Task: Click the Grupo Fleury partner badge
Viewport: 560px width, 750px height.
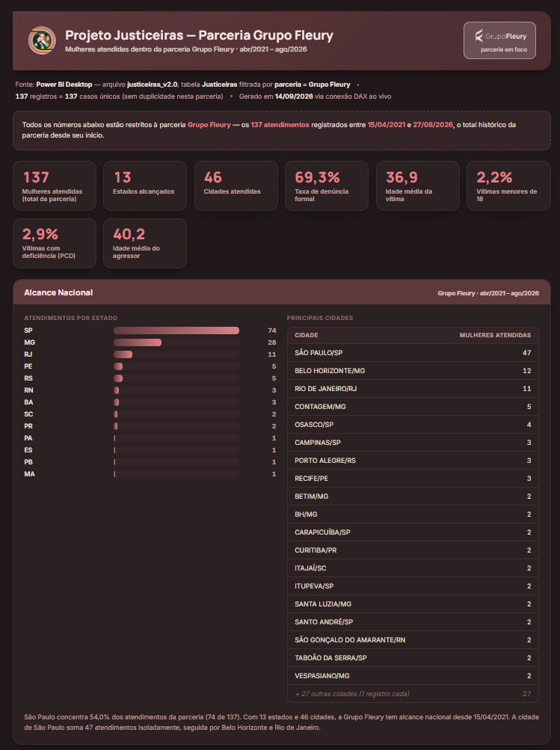Action: click(x=499, y=40)
